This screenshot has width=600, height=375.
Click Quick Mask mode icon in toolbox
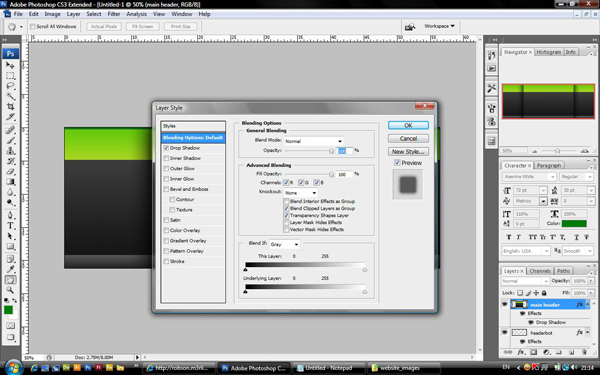click(x=10, y=326)
